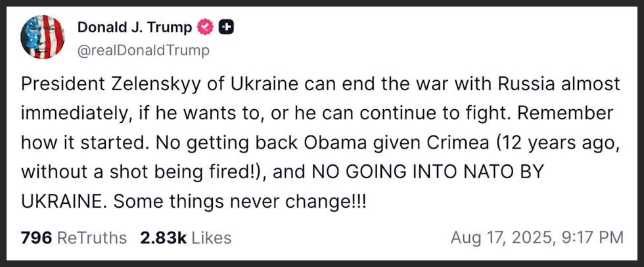This screenshot has height=267, width=644.
Task: Click the ReTruths label text
Action: [93, 237]
